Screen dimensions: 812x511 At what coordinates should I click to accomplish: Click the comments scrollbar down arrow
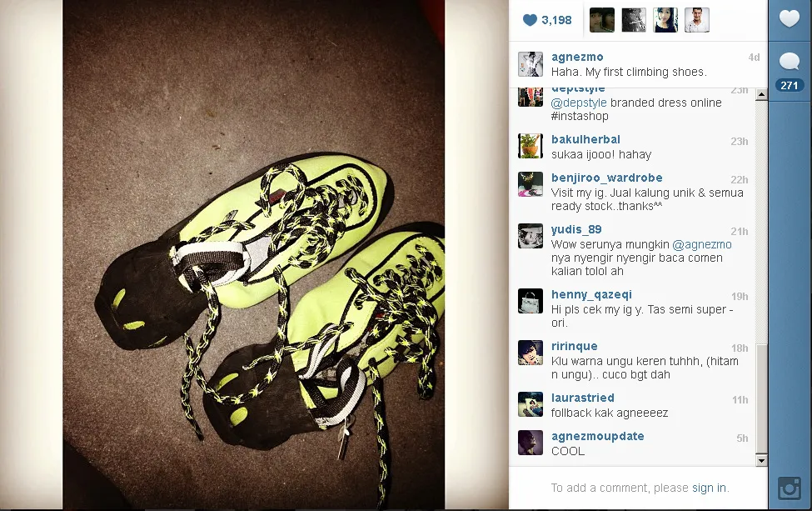click(761, 460)
